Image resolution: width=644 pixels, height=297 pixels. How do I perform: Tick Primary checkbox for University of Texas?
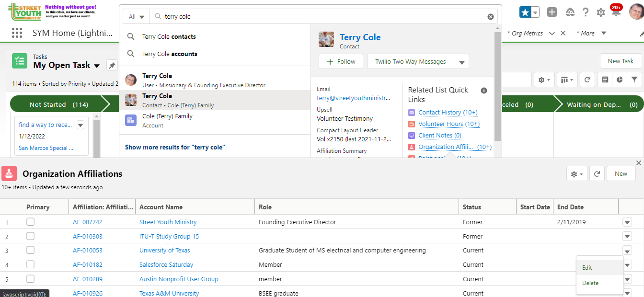[31, 250]
